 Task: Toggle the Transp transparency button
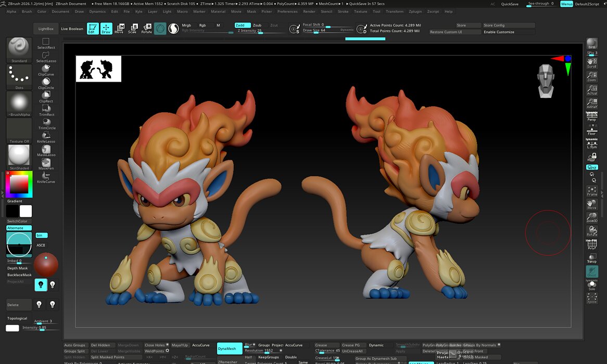(592, 258)
